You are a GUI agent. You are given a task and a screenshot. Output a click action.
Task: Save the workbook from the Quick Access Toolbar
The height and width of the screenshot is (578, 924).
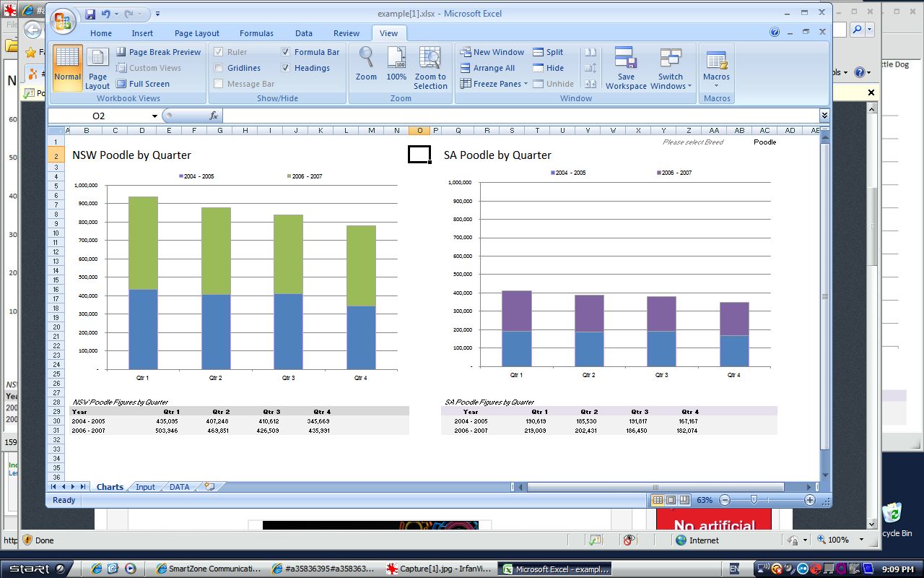pyautogui.click(x=90, y=14)
